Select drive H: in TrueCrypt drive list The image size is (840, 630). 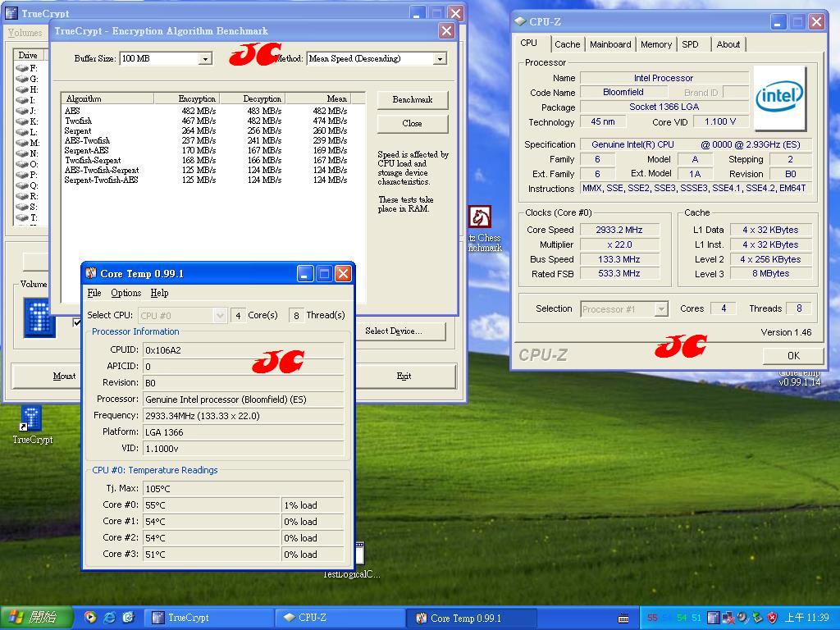tap(27, 89)
